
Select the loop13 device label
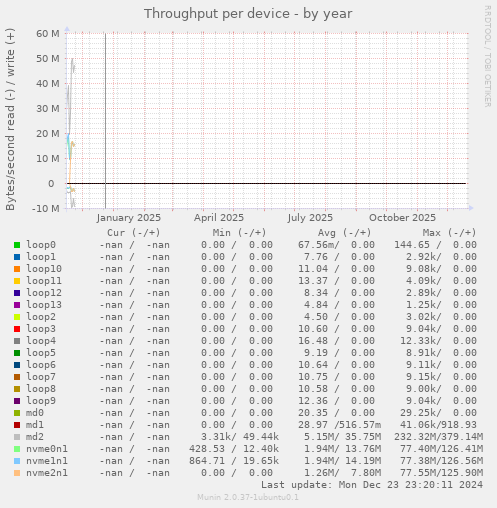[x=44, y=305]
